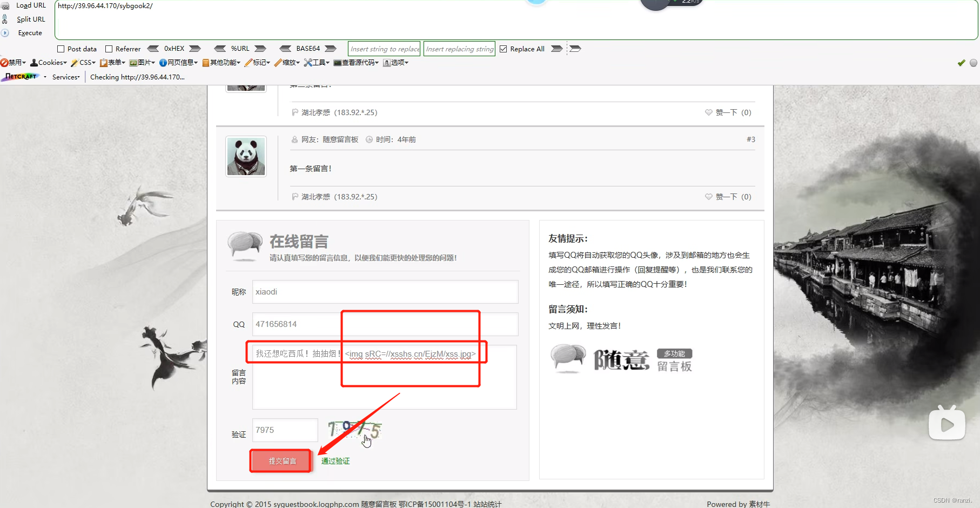This screenshot has height=508, width=980.
Task: Click the Split URL scissors icon
Action: (5, 19)
